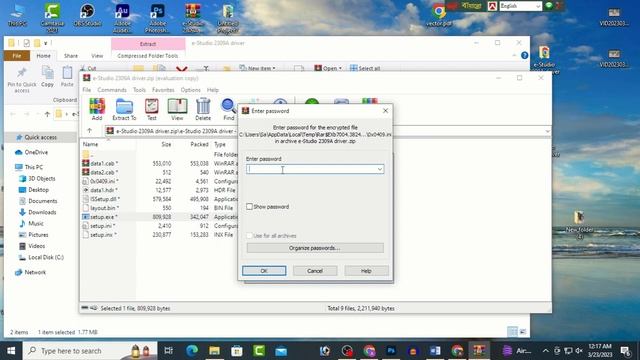Expand the password history dropdown arrow

pyautogui.click(x=380, y=169)
